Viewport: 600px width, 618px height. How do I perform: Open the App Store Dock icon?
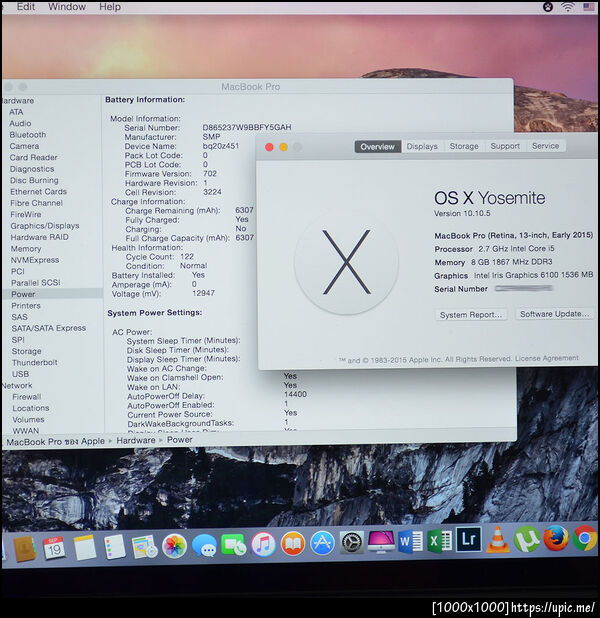pyautogui.click(x=322, y=544)
